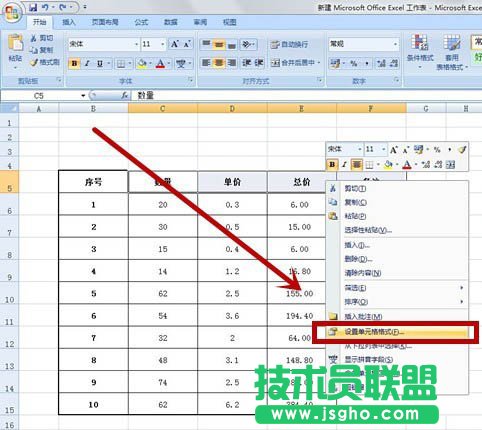The height and width of the screenshot is (430, 482).
Task: Select the Format Painter (格式刷)
Action: pyautogui.click(x=45, y=62)
